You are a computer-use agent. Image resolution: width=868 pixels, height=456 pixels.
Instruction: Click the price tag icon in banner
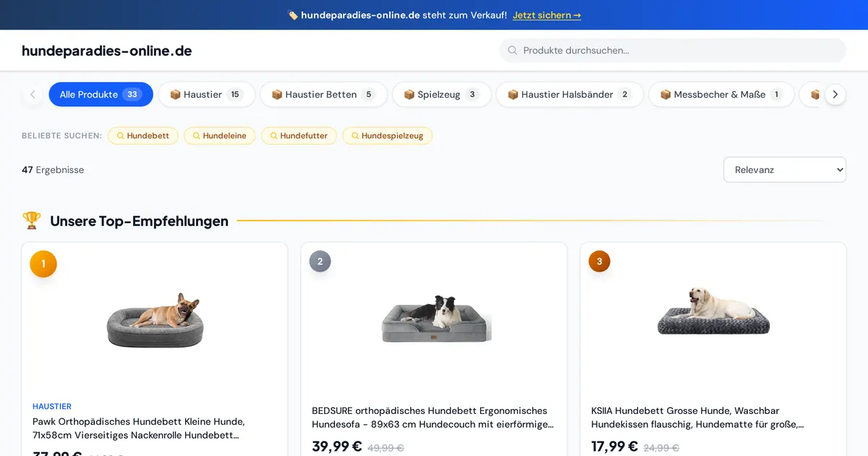pyautogui.click(x=292, y=15)
